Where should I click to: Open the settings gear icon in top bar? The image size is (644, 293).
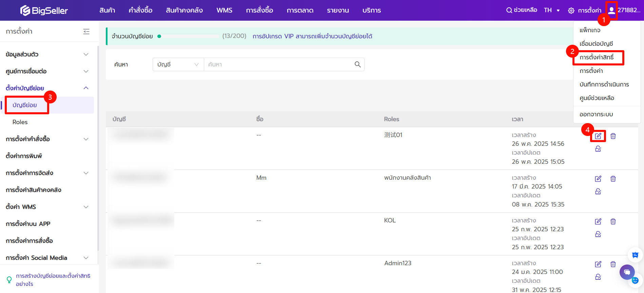571,11
